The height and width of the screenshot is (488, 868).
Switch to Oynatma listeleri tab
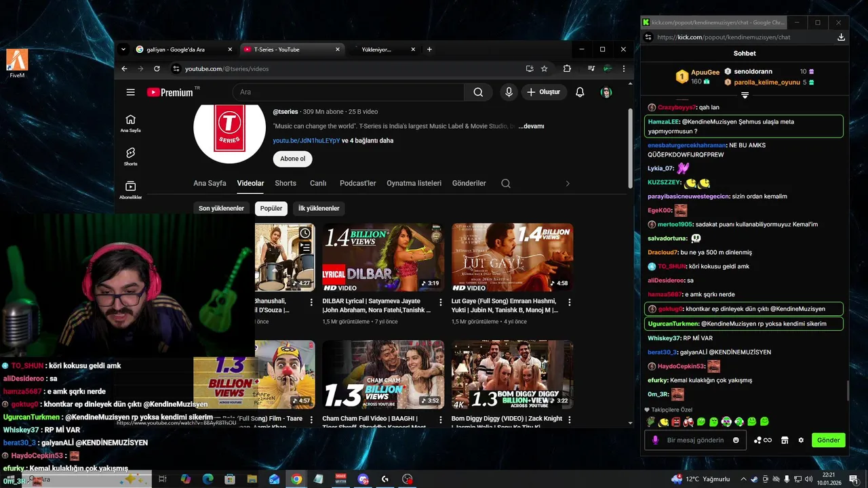[414, 183]
